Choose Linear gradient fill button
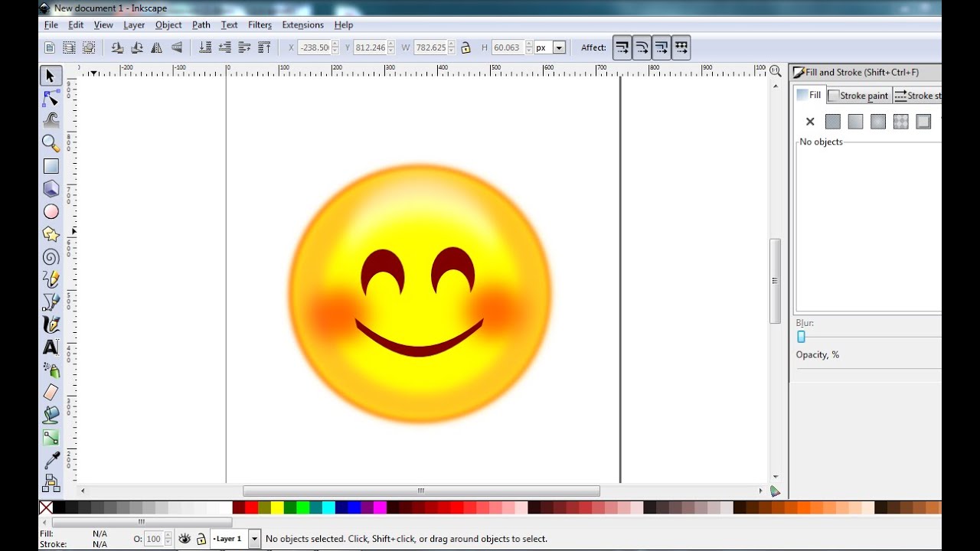 (855, 122)
